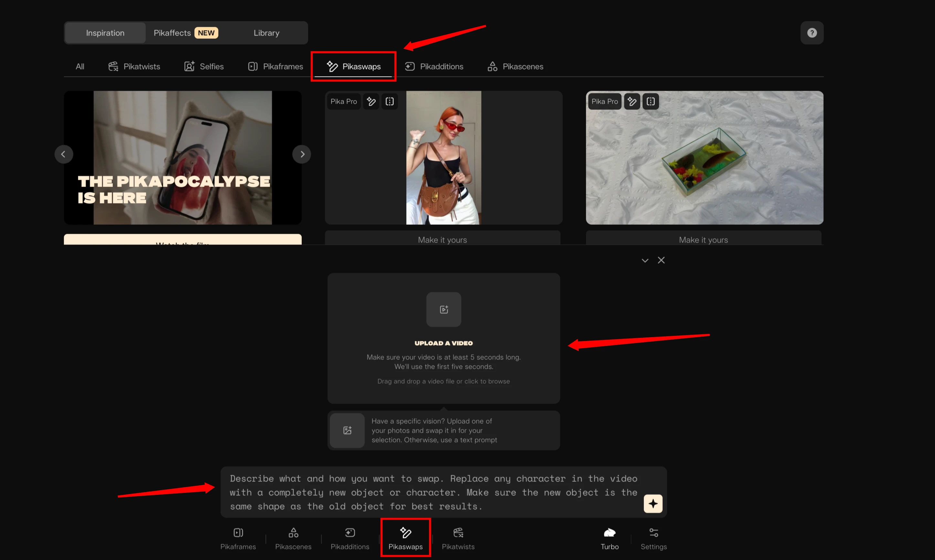Switch to the Pikaffects tab
This screenshot has height=560, width=935.
click(185, 33)
